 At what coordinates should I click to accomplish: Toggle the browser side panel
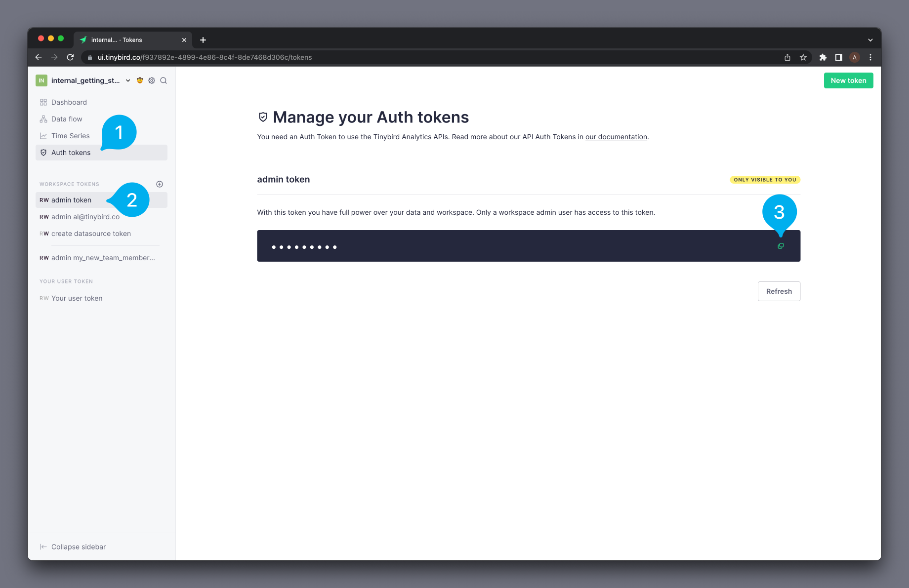[839, 57]
